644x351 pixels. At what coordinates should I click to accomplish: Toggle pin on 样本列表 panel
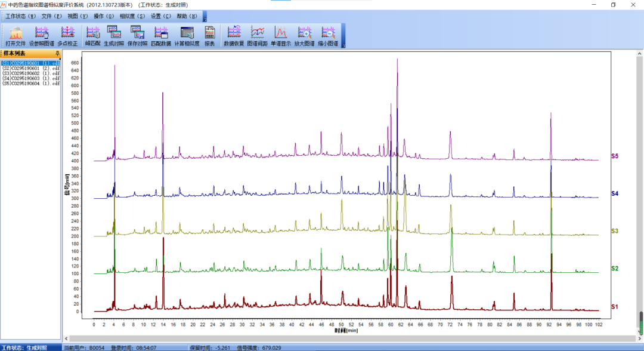pos(57,54)
